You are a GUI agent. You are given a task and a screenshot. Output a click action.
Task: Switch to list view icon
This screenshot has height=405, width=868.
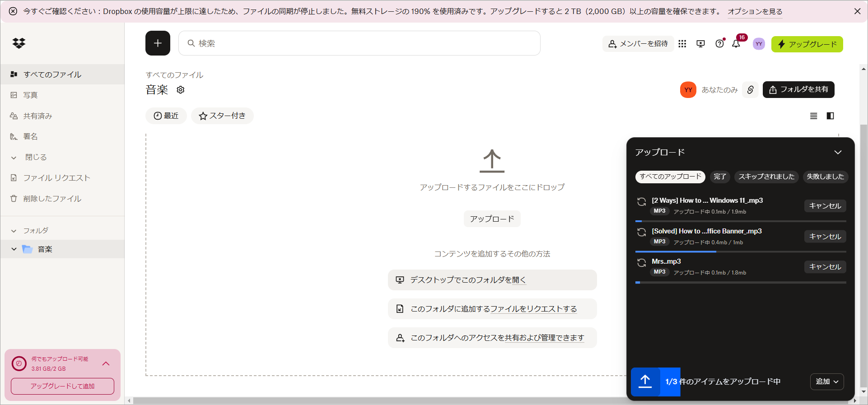point(813,116)
